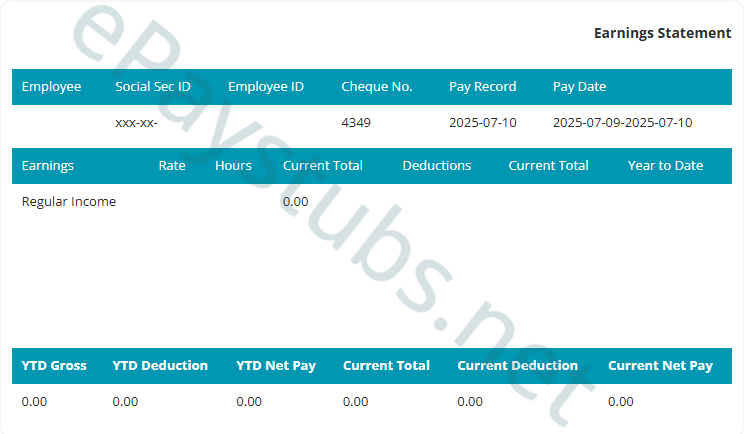
Task: Click the Social Sec ID header
Action: point(153,87)
